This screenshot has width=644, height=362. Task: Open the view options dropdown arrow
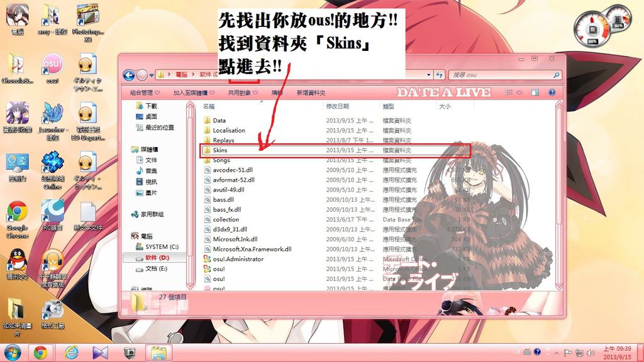click(519, 92)
